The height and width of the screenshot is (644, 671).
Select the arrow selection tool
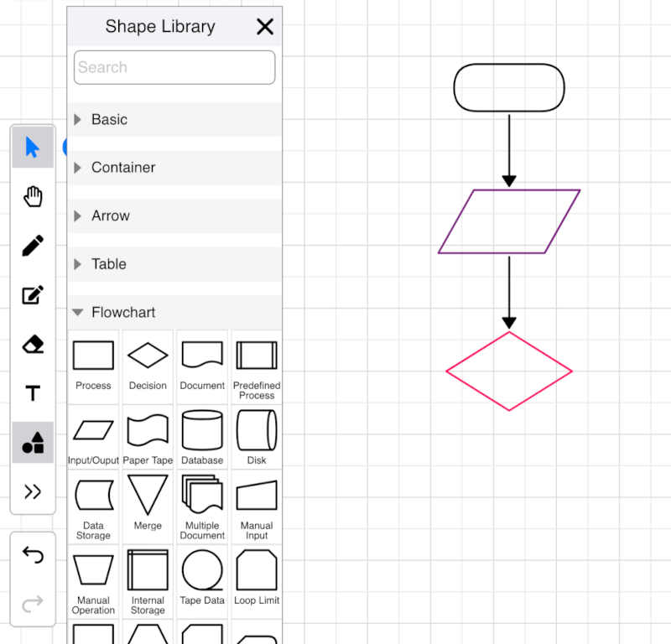click(x=33, y=147)
